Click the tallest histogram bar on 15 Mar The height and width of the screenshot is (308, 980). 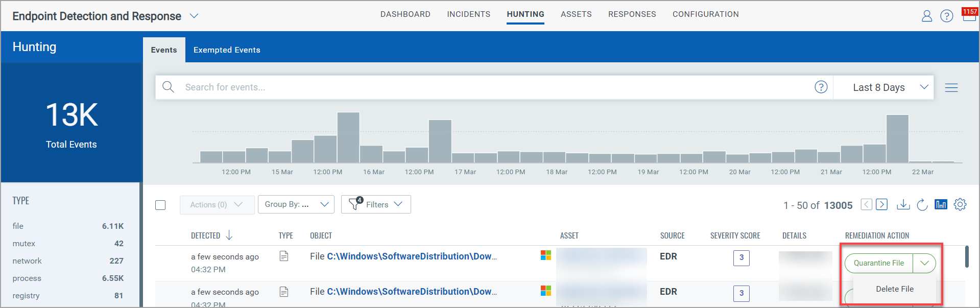coord(348,137)
